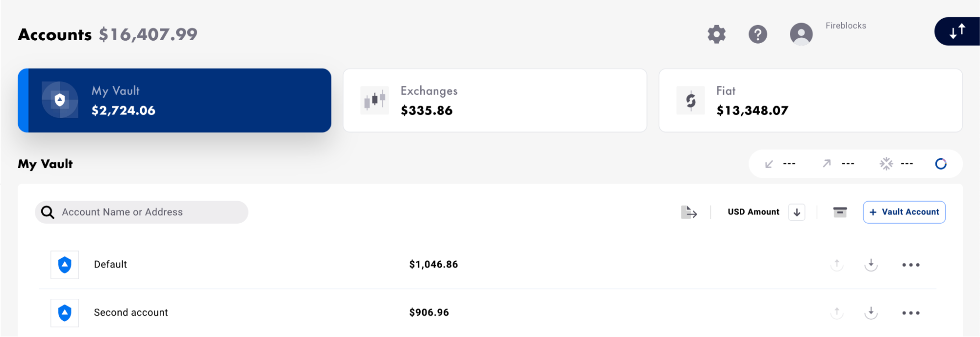Image resolution: width=980 pixels, height=337 pixels.
Task: Click the withdraw icon for Second account
Action: pos(837,312)
